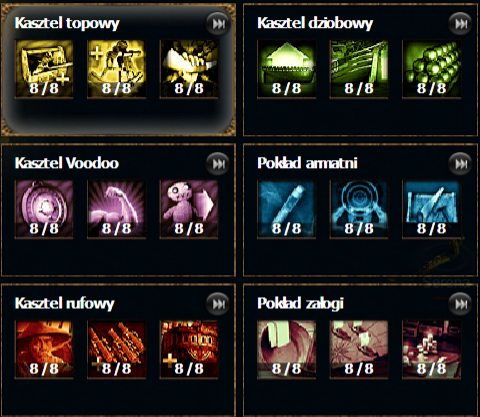Choose the green house fortification skill

(287, 69)
